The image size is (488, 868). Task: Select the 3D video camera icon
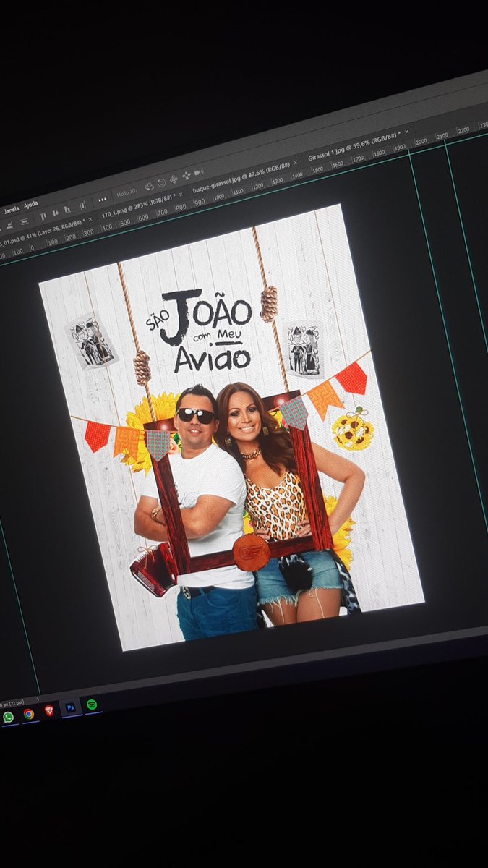click(x=198, y=172)
